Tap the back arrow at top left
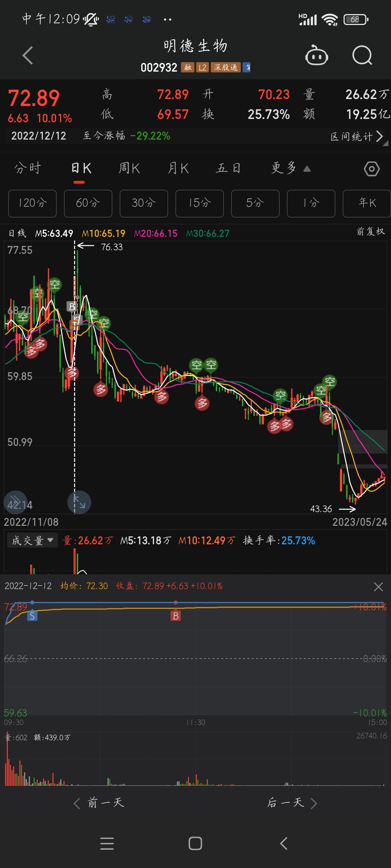 pyautogui.click(x=28, y=55)
